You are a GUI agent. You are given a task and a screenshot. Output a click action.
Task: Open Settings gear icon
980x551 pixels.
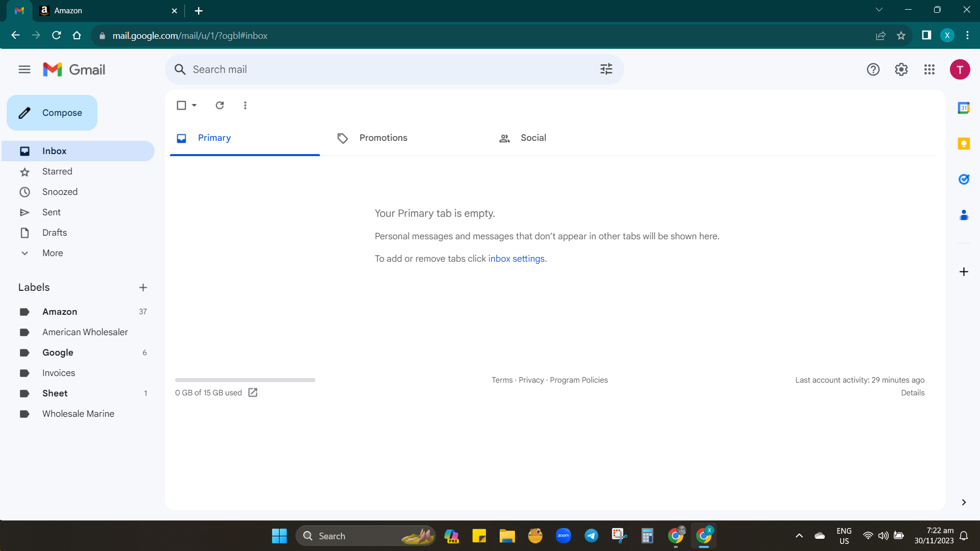(901, 69)
